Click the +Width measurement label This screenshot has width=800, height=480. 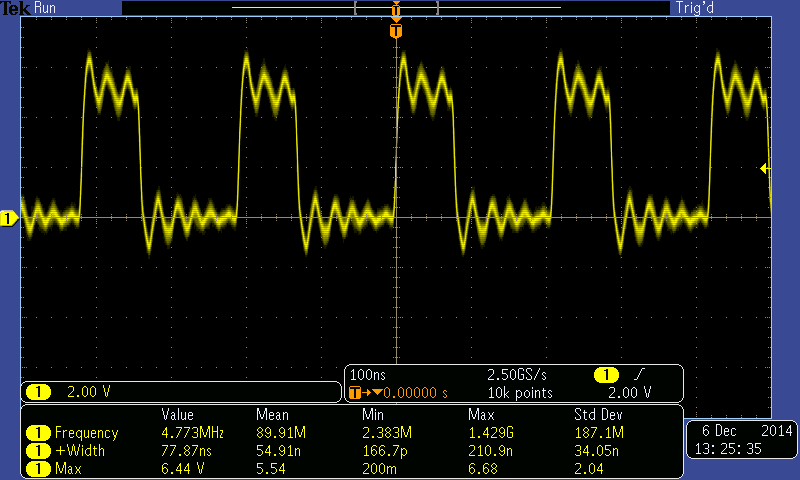coord(80,451)
